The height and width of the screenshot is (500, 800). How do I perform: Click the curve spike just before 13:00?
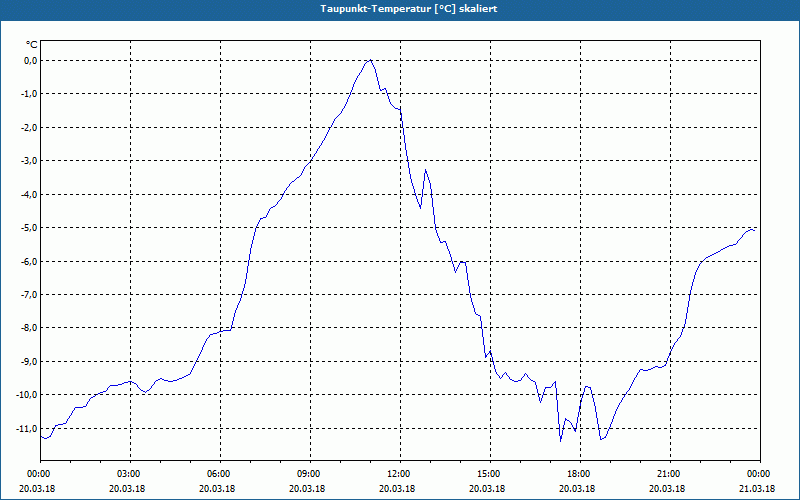(x=426, y=170)
